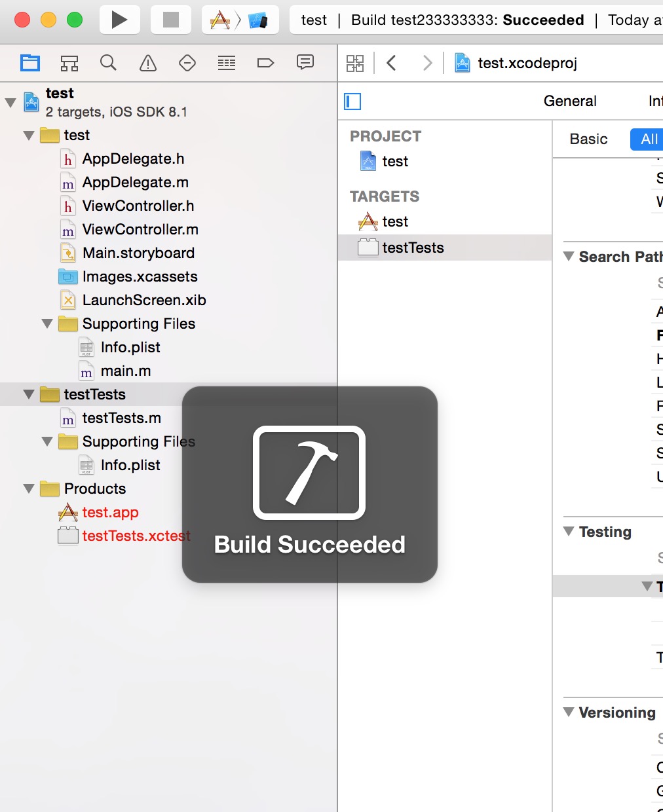This screenshot has height=812, width=663.
Task: Open the Breakpoint navigator
Action: coord(265,63)
